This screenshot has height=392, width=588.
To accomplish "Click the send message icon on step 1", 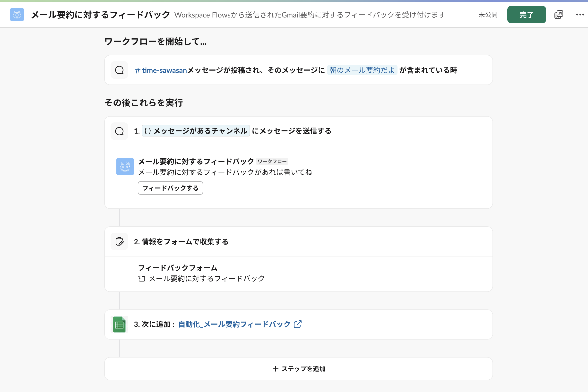I will pyautogui.click(x=119, y=131).
